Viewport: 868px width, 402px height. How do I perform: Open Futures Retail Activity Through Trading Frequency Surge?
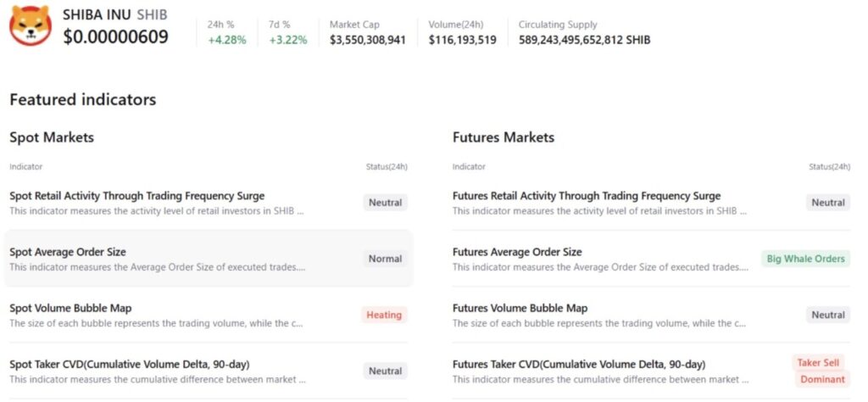pos(587,196)
